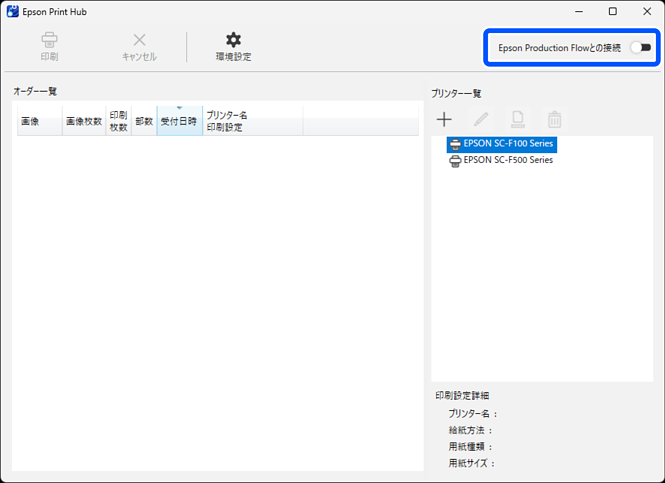The image size is (665, 483).
Task: Maximize the Epson Print Hub window
Action: [612, 11]
